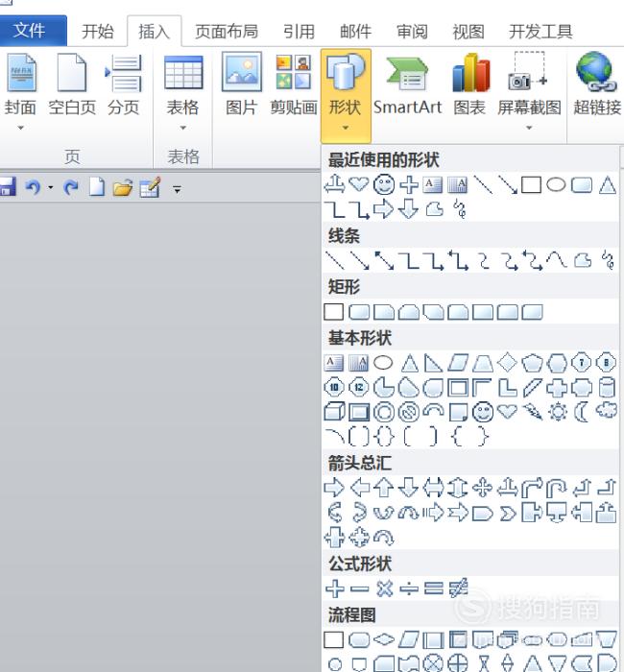The width and height of the screenshot is (624, 672).
Task: Switch to the 审阅 ribbon tab
Action: click(x=412, y=32)
